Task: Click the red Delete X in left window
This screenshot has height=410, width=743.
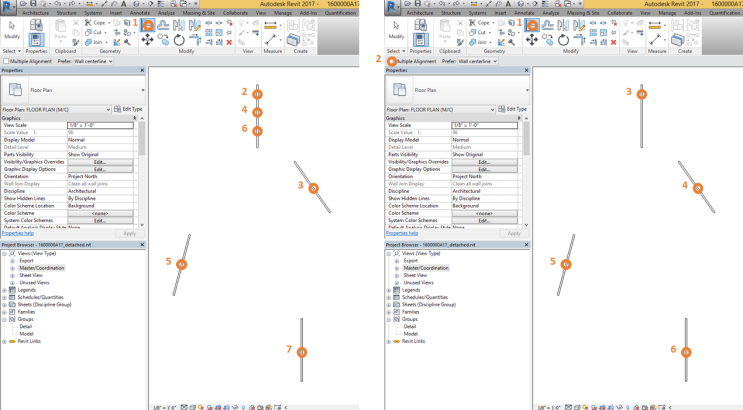Action: [x=229, y=42]
